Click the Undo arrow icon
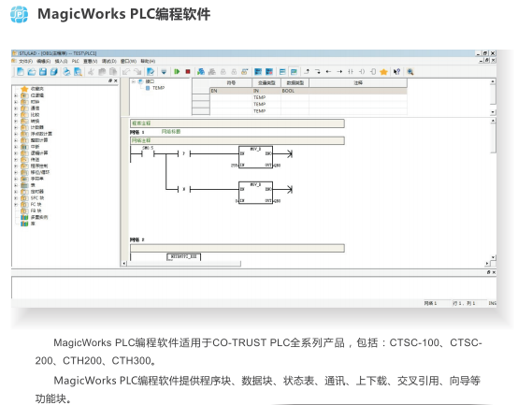Image resolution: width=532 pixels, height=405 pixels. click(126, 72)
